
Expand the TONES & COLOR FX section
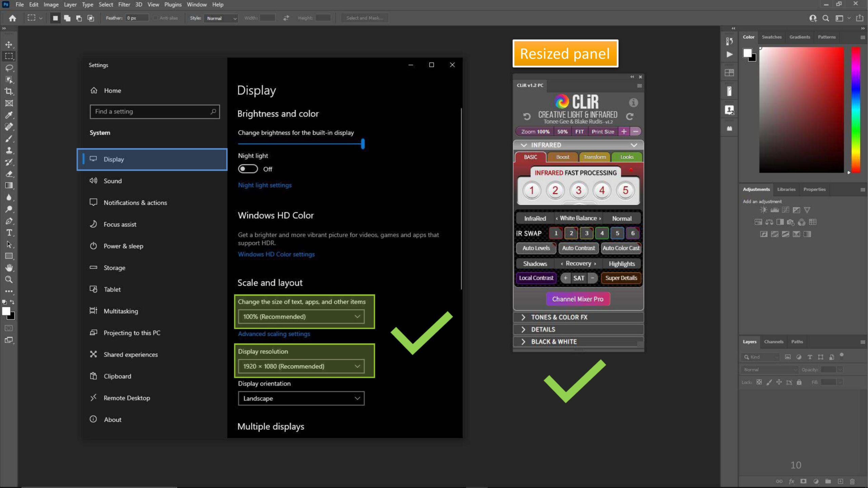pos(578,317)
